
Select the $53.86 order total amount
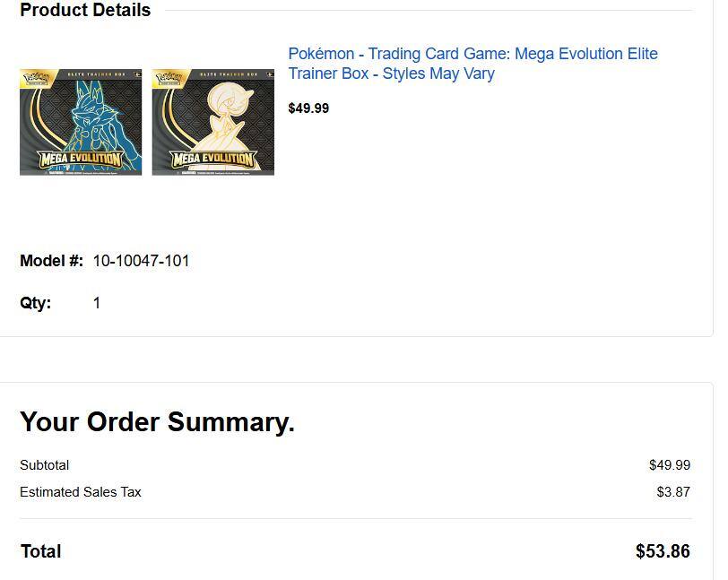(x=663, y=551)
